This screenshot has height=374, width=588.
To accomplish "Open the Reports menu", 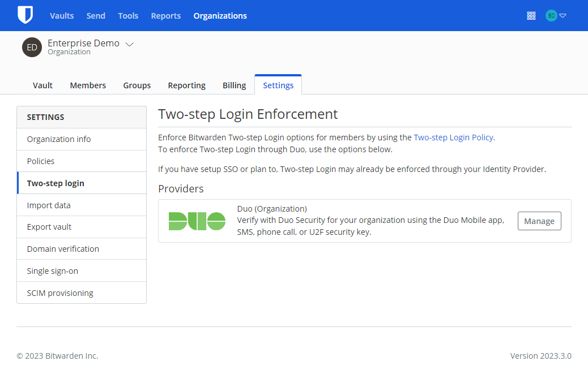I will [x=165, y=15].
